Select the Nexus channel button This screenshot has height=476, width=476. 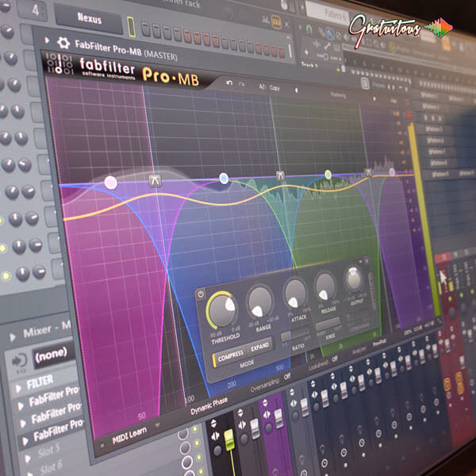[89, 18]
